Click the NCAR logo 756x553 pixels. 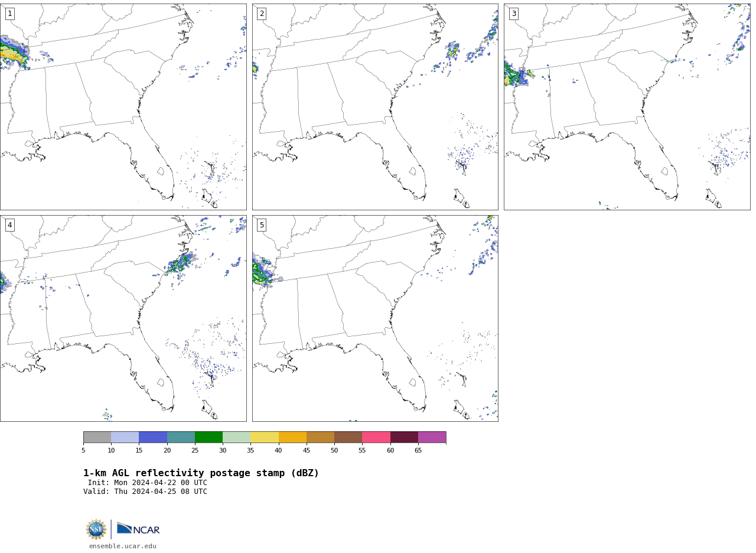[x=138, y=529]
